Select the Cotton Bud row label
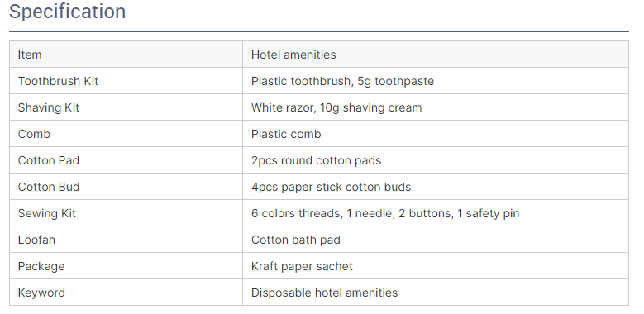 (126, 187)
